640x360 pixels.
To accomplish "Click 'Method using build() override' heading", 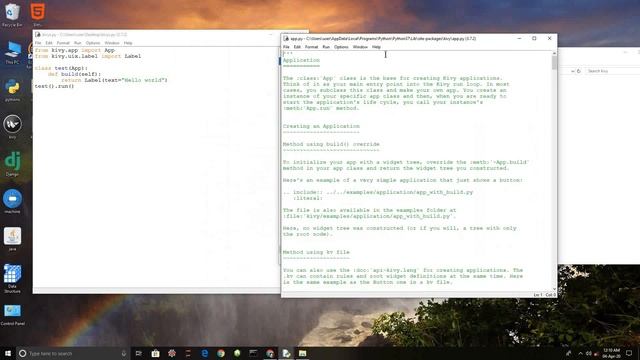I will tap(331, 144).
